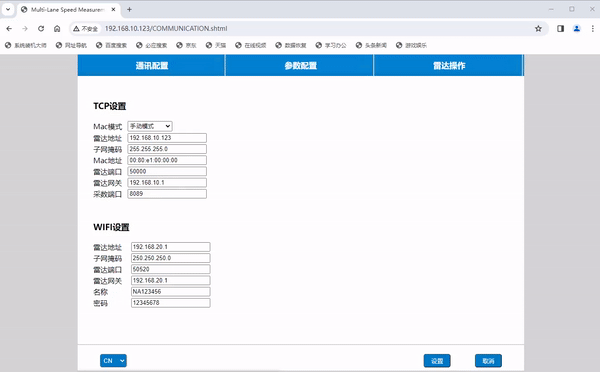Screen dimensions: 600x372
Task: Close the Multi-Lane Speed Measurement tab
Action: tap(113, 10)
